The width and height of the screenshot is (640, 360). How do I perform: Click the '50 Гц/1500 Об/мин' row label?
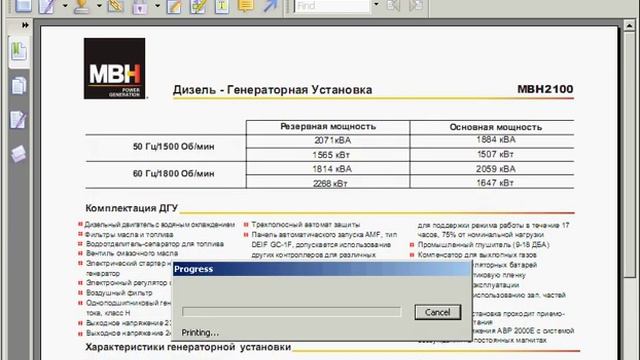point(173,147)
